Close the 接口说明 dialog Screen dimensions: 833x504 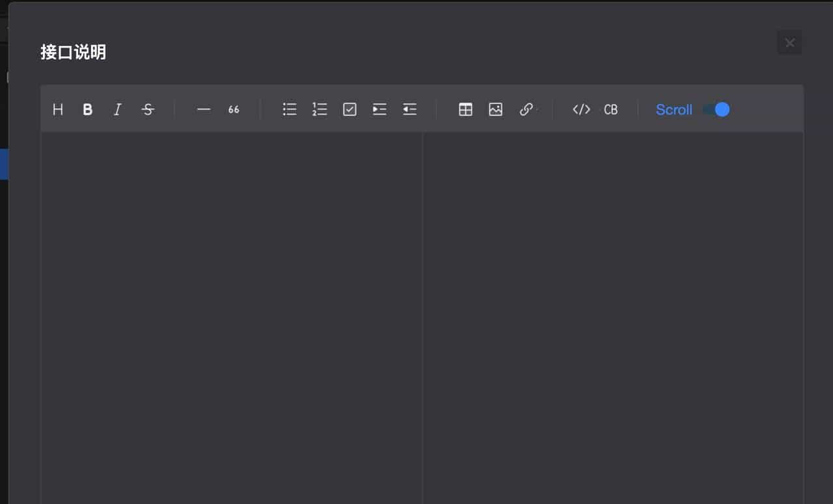click(x=789, y=43)
